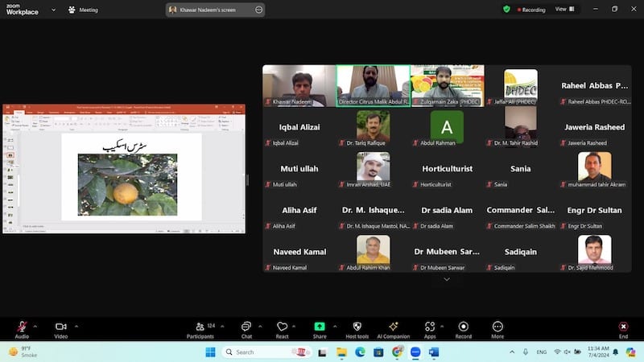Screen dimensions: 644x362
Task: Select Zulqarnain Zaka's video thumbnail
Action: (x=447, y=85)
